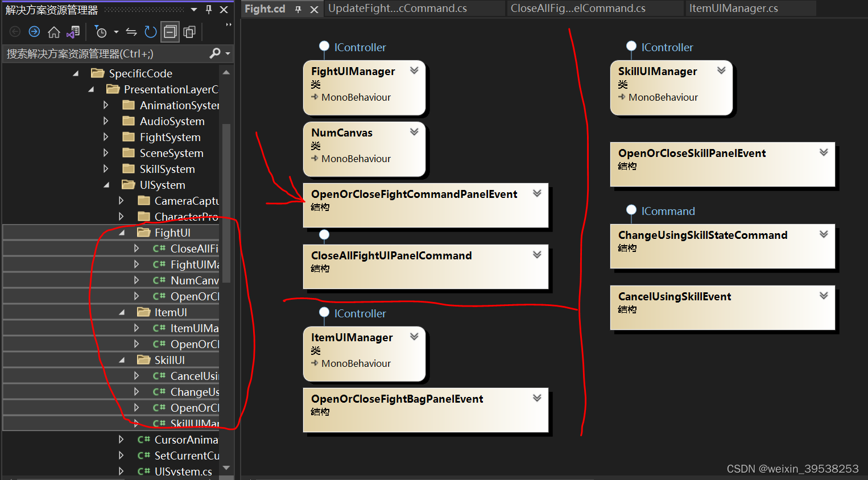Screen dimensions: 868x480
Task: Expand OpenOrCloseFightCommandPanelEvent struct chevron
Action: click(537, 193)
